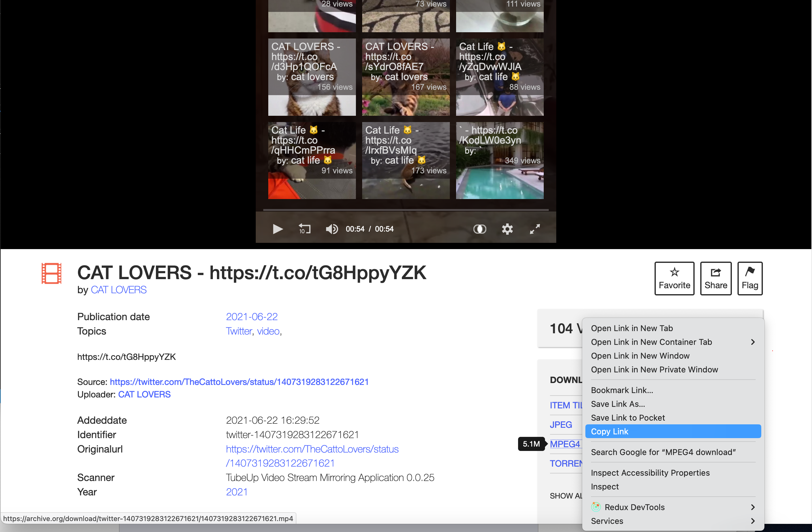Select Copy Link in context menu
Image resolution: width=812 pixels, height=532 pixels.
click(673, 432)
